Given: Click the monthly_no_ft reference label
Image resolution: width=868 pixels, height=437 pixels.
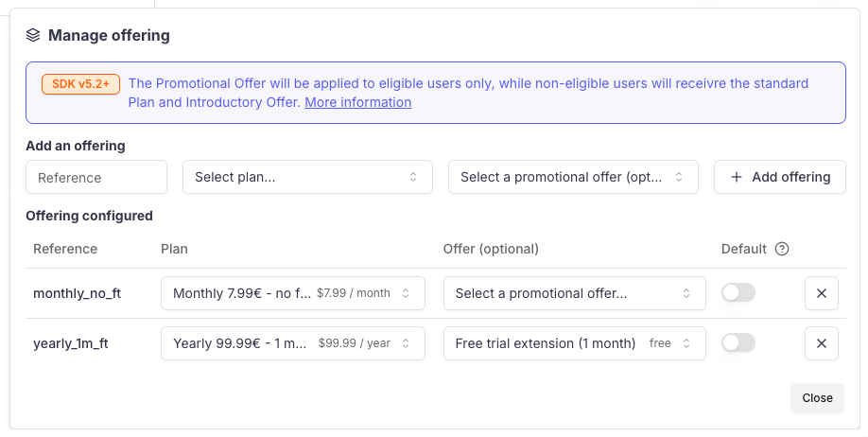Looking at the screenshot, I should pos(77,293).
